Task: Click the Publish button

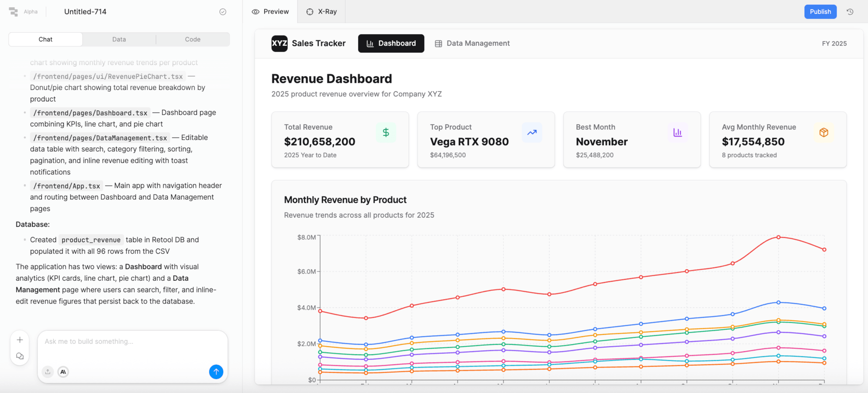Action: 820,12
